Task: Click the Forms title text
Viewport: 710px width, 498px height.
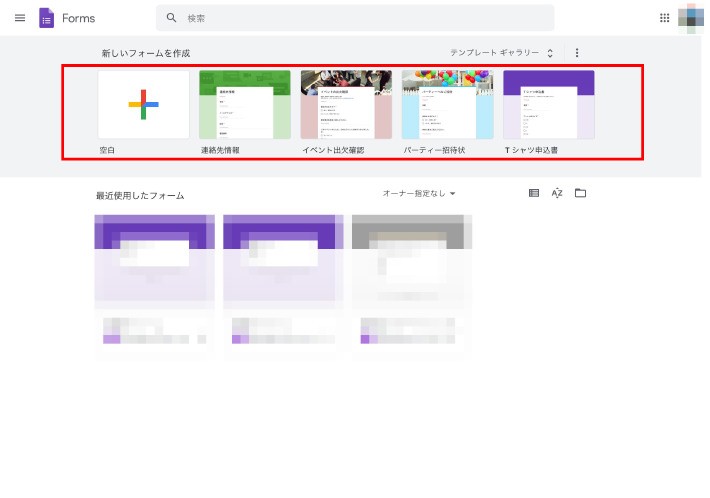Action: coord(78,18)
